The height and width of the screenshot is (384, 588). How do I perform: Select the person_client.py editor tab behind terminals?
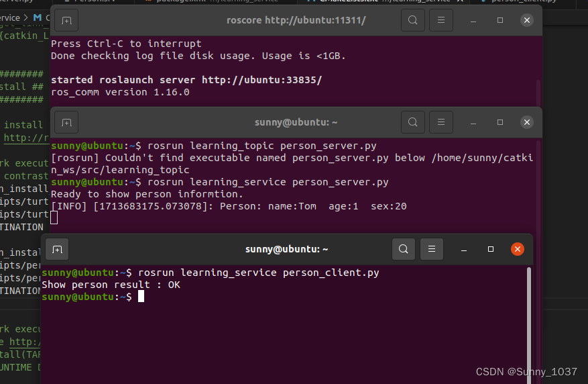(x=523, y=1)
